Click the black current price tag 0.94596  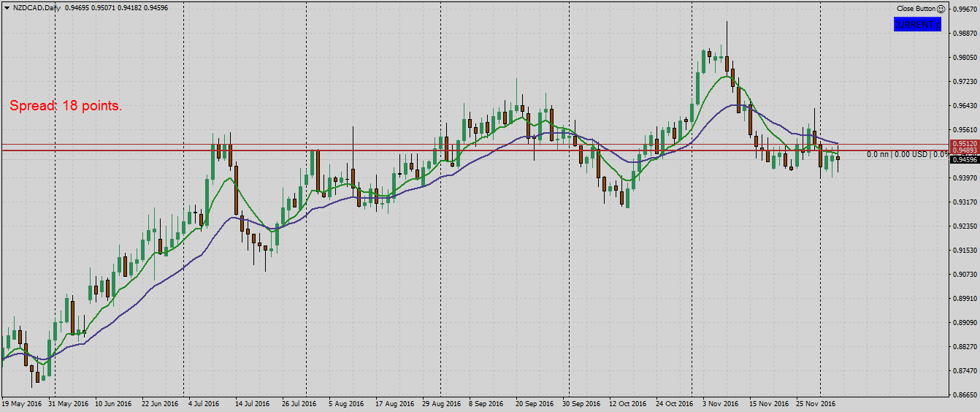point(964,159)
